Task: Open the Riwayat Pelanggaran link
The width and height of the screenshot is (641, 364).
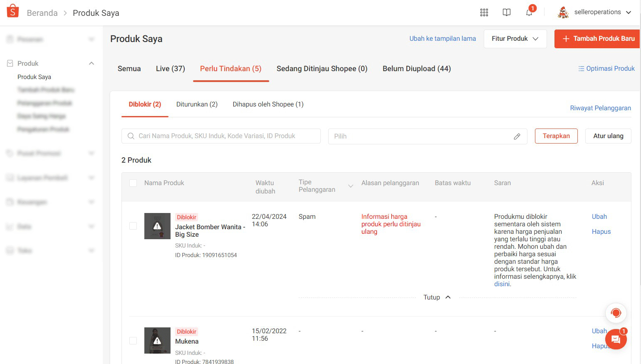Action: tap(600, 108)
